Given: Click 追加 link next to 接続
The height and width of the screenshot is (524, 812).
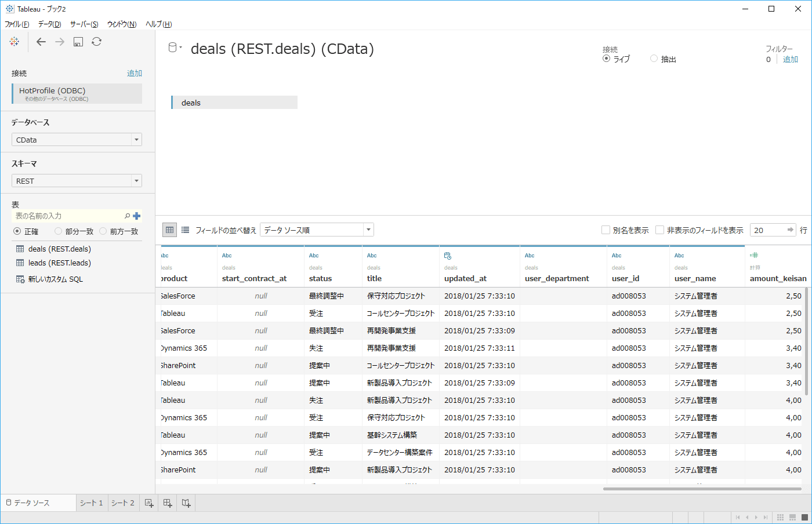Looking at the screenshot, I should click(135, 73).
